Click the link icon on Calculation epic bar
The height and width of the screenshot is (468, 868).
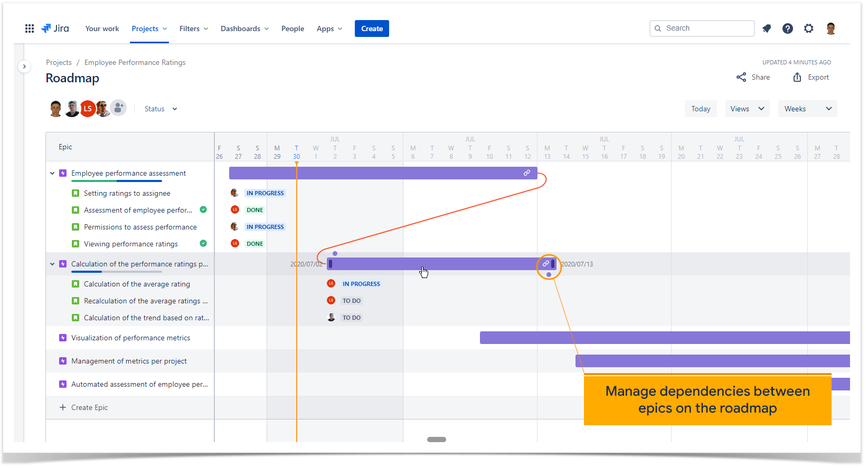click(x=546, y=264)
